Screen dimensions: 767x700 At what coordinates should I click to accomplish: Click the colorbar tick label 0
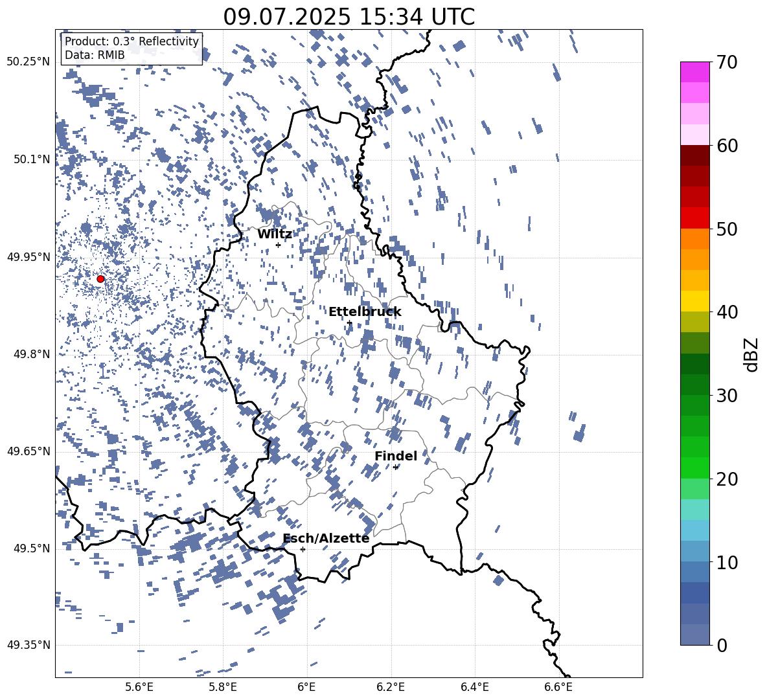point(722,645)
